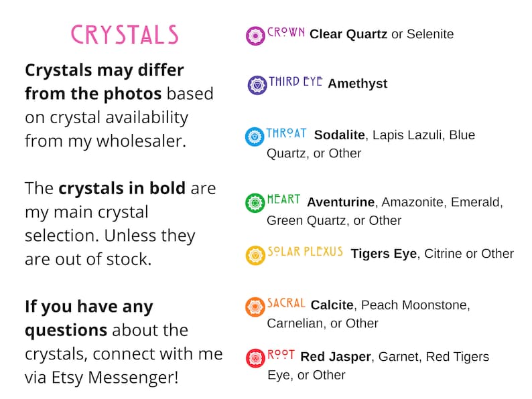Image resolution: width=532 pixels, height=399 pixels.
Task: Click the THROAT label text
Action: point(286,133)
